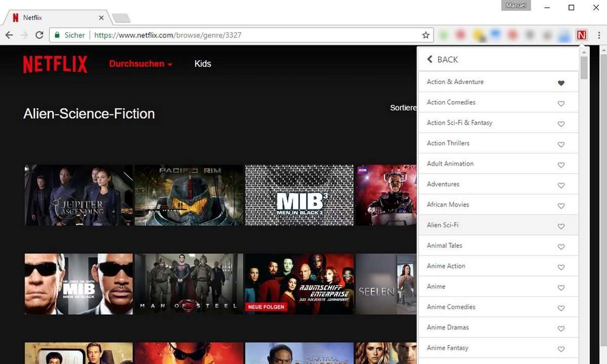Unfavorite Action & Adventure heart
The image size is (607, 364).
(x=561, y=83)
